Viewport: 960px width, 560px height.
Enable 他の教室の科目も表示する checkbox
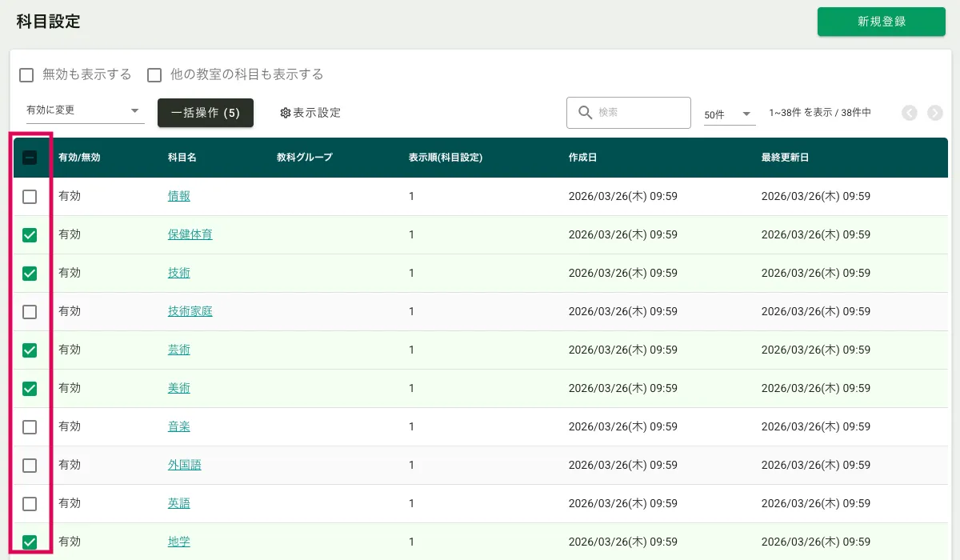tap(154, 75)
